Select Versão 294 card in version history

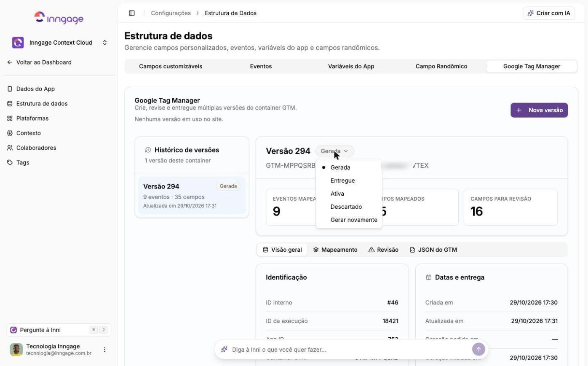click(x=192, y=196)
